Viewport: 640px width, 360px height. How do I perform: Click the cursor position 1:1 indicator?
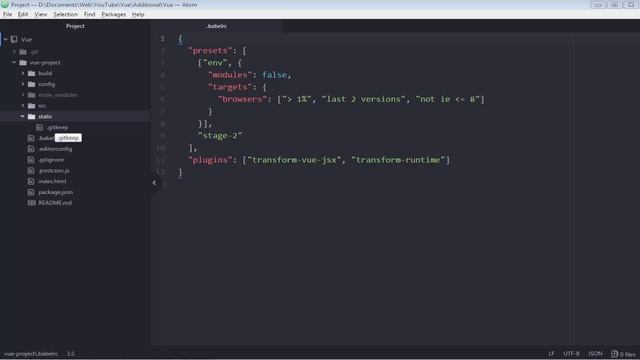[x=71, y=354]
